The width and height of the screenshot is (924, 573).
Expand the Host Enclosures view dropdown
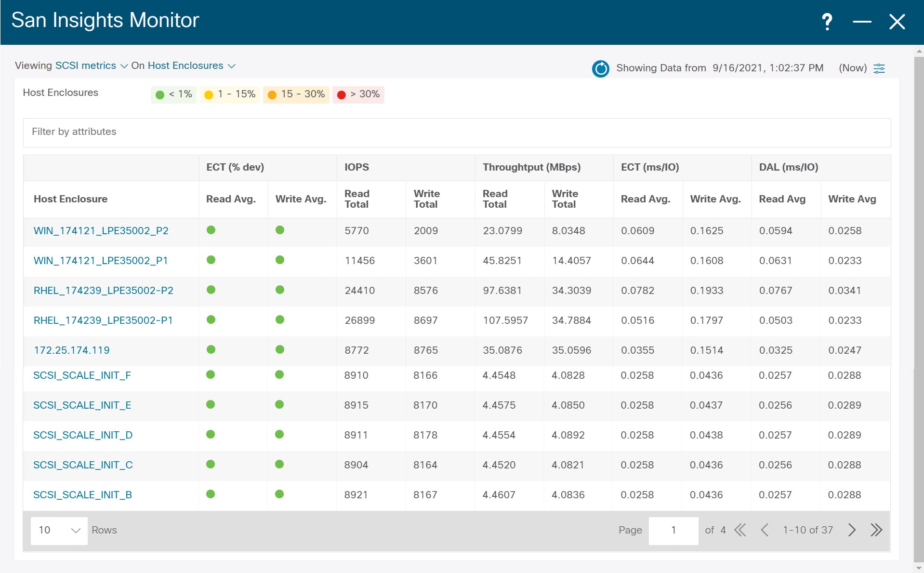191,66
